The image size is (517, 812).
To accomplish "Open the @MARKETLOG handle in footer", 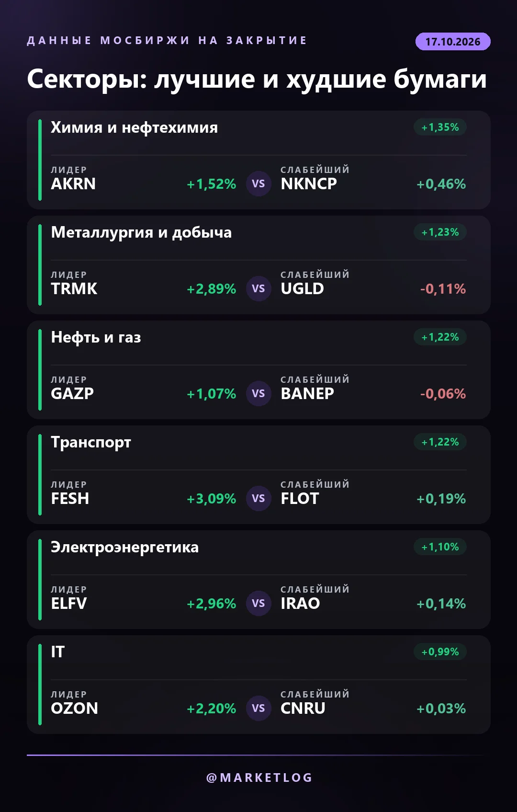I will click(x=259, y=778).
